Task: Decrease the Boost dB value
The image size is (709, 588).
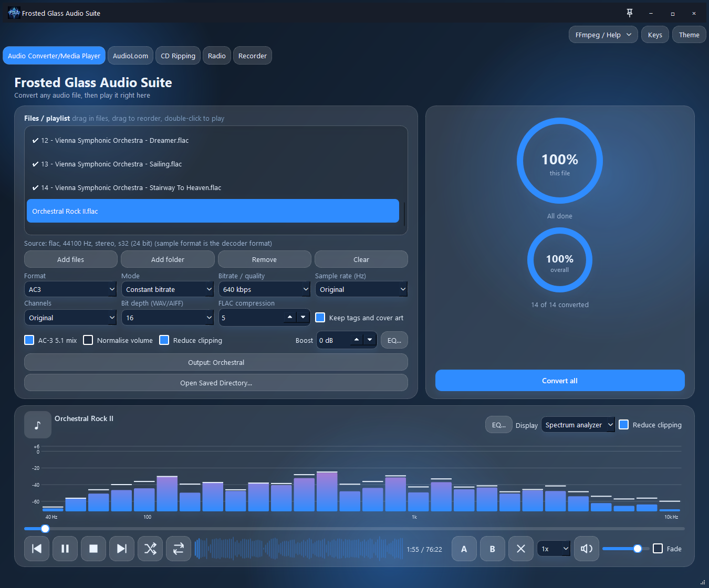Action: 370,340
